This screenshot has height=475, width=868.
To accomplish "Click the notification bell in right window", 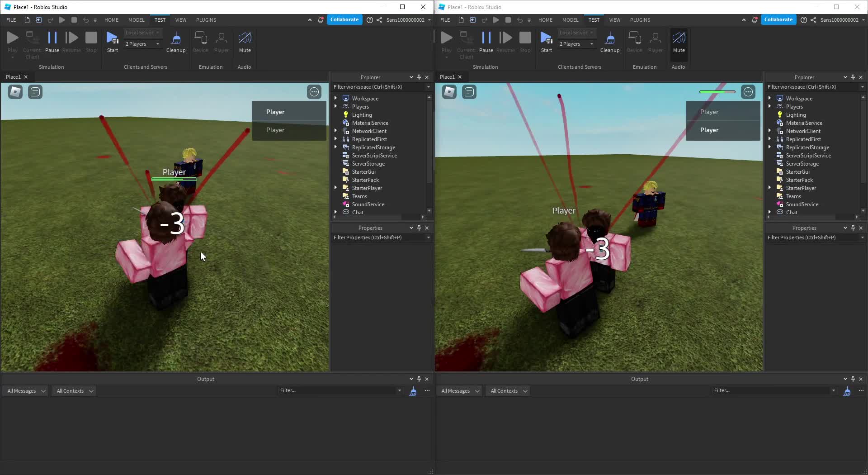I will 755,20.
